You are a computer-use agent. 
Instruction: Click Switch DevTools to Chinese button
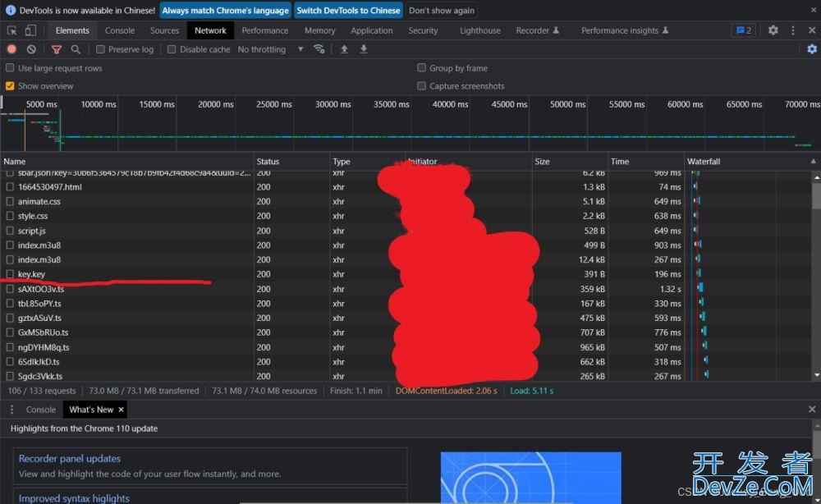click(349, 11)
